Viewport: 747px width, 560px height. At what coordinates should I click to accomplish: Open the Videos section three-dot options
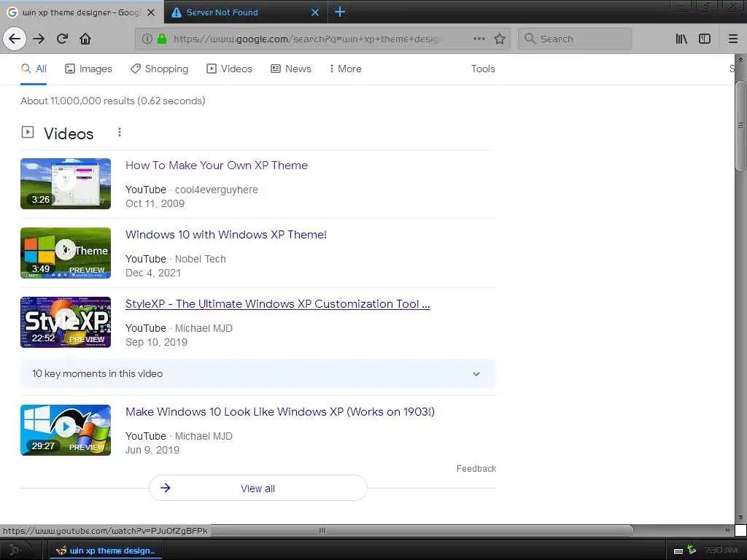(x=120, y=133)
